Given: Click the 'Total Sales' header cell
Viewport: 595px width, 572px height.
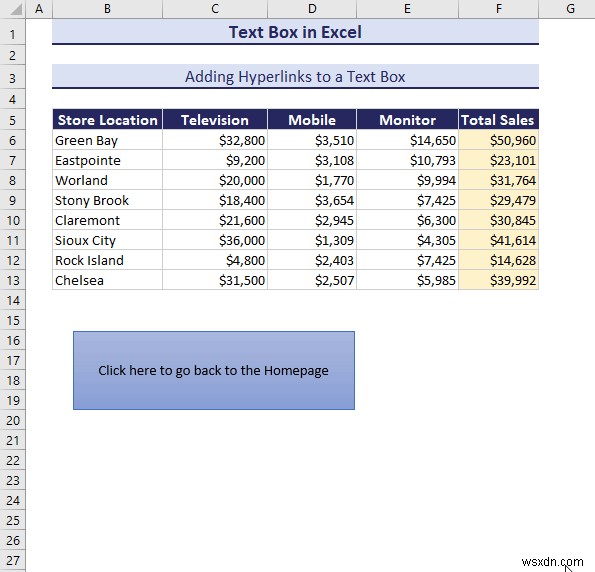Looking at the screenshot, I should pyautogui.click(x=499, y=120).
